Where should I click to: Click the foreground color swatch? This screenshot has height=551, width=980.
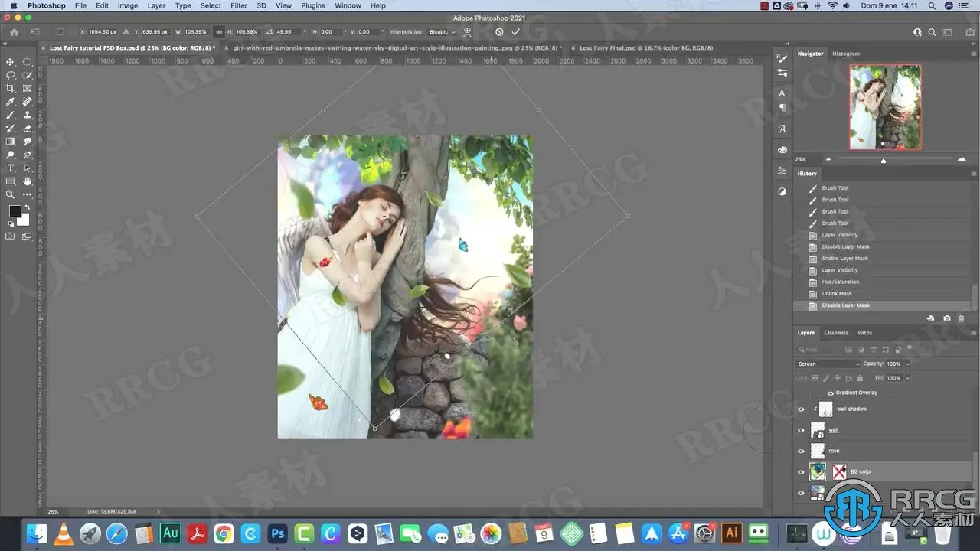pyautogui.click(x=15, y=211)
